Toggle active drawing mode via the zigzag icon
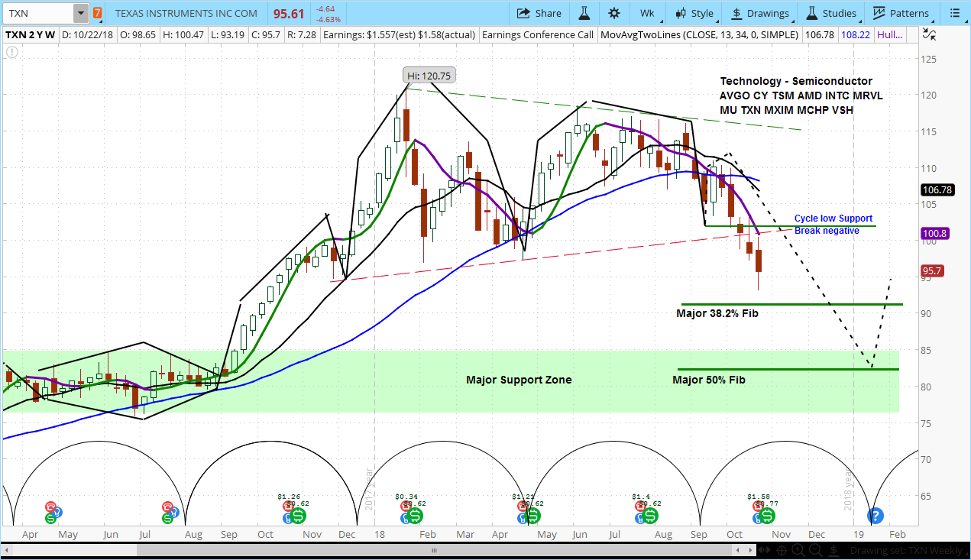 tap(931, 34)
